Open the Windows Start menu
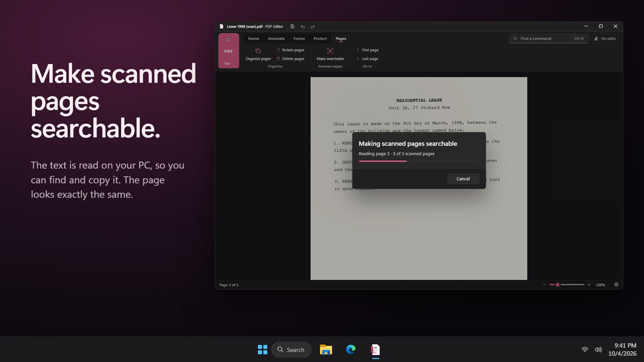The height and width of the screenshot is (362, 644). coord(263,349)
